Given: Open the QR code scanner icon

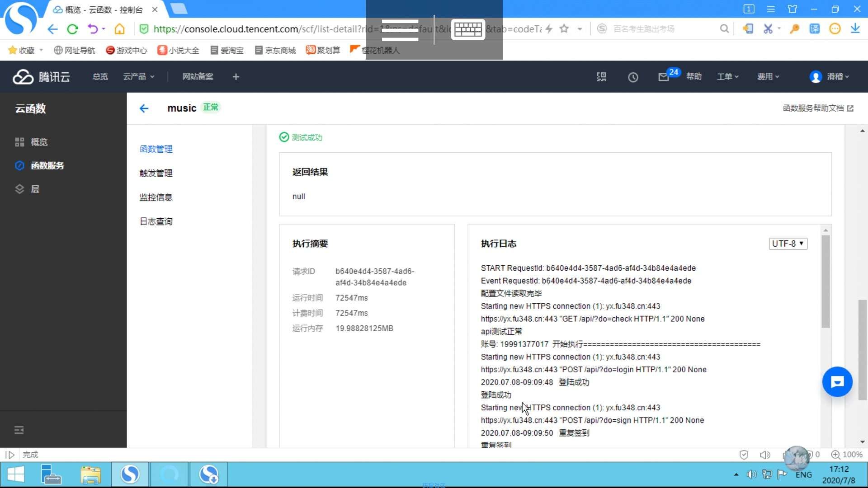Looking at the screenshot, I should click(x=601, y=77).
